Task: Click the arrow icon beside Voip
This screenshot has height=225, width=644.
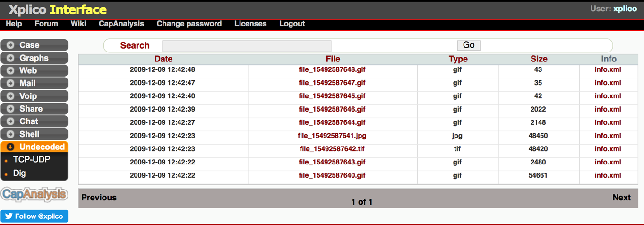Action: pyautogui.click(x=10, y=96)
